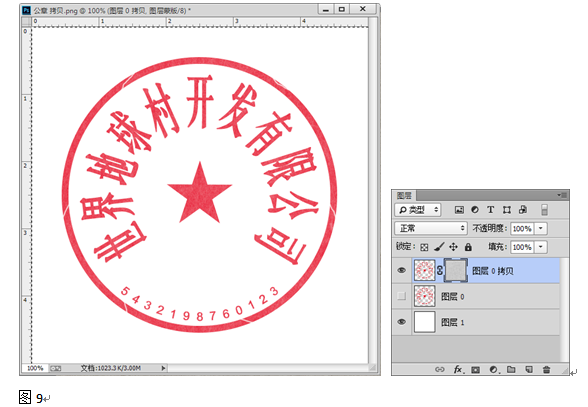Toggle visibility of 图层 1 layer
588x407 pixels.
(x=401, y=322)
